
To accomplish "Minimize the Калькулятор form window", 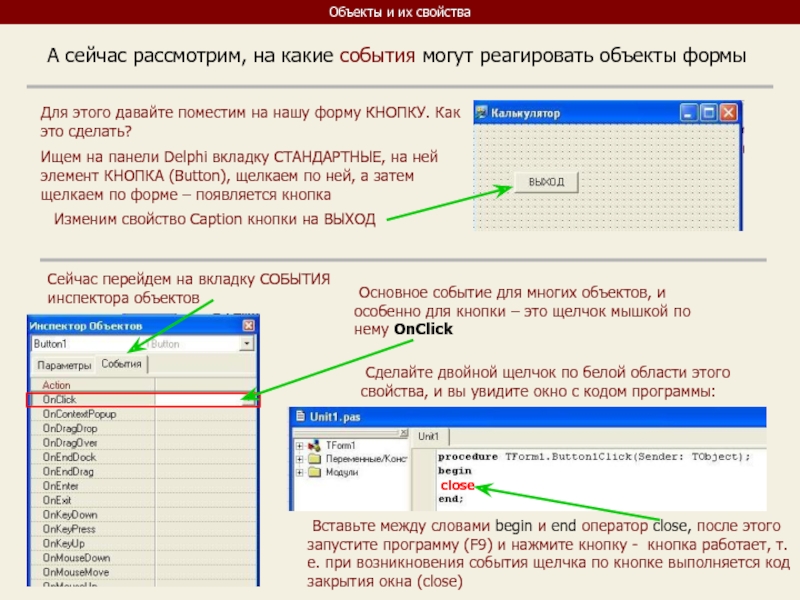I will [689, 113].
